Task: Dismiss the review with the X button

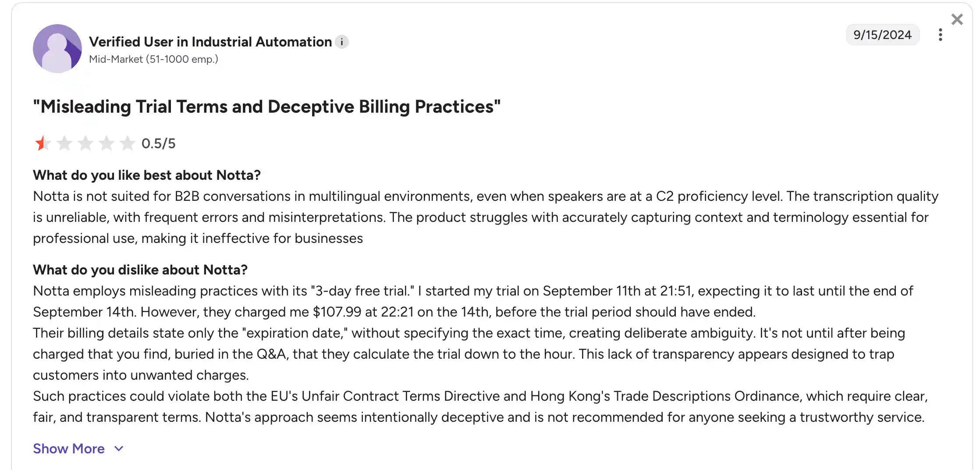Action: tap(957, 19)
